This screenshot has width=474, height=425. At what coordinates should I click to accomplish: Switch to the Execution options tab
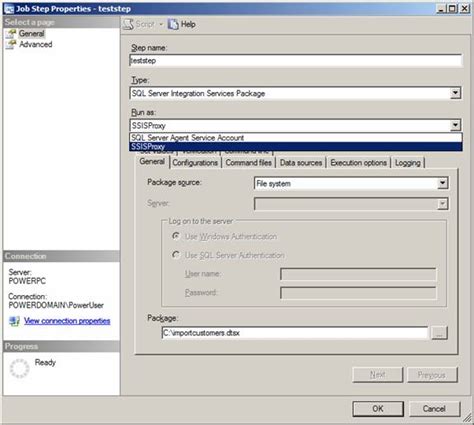click(358, 163)
